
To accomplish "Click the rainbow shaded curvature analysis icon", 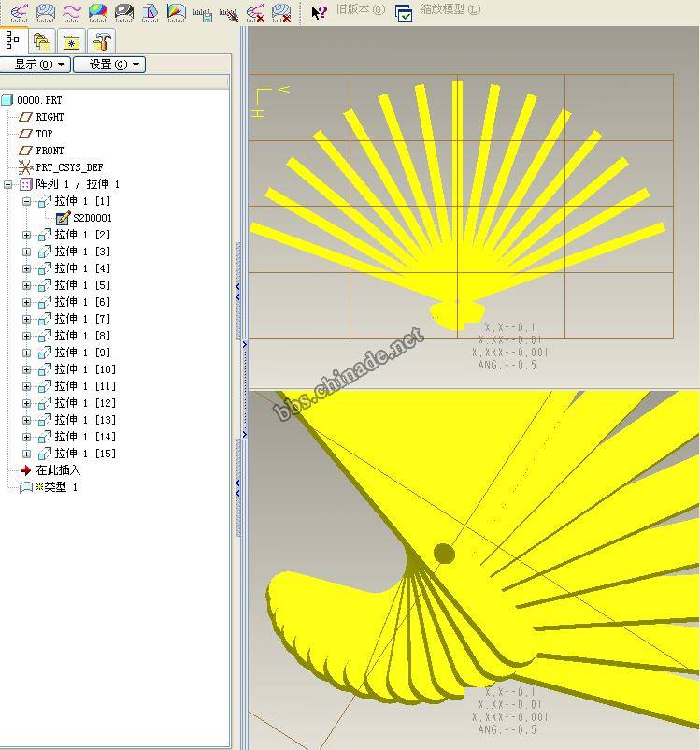I will pos(97,12).
